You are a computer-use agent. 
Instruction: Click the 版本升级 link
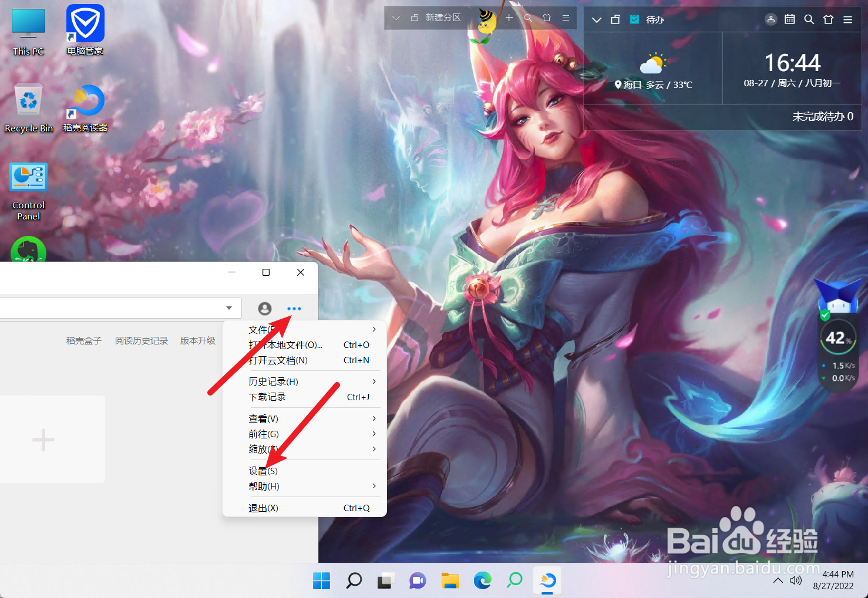point(198,340)
